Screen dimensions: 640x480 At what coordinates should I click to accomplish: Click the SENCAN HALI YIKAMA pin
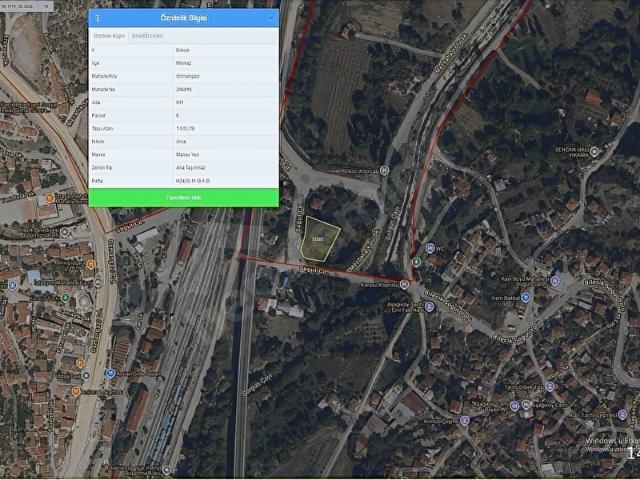click(x=594, y=152)
